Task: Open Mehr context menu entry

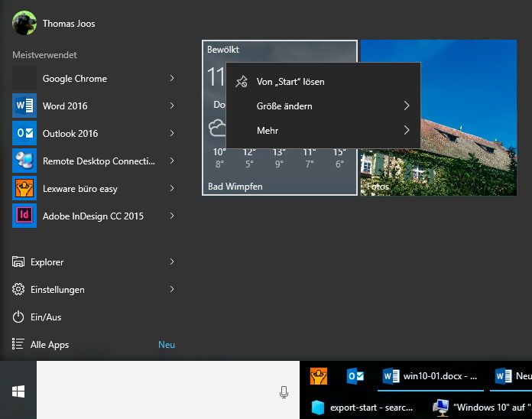Action: coord(323,130)
